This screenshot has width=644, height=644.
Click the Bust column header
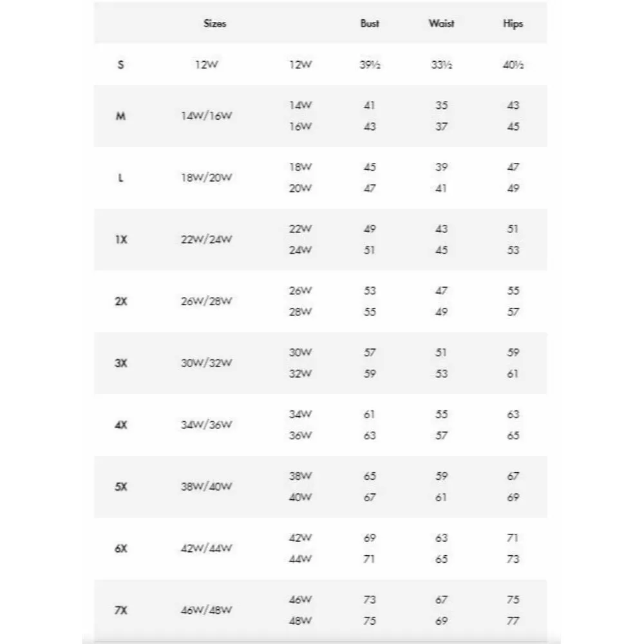pyautogui.click(x=370, y=24)
